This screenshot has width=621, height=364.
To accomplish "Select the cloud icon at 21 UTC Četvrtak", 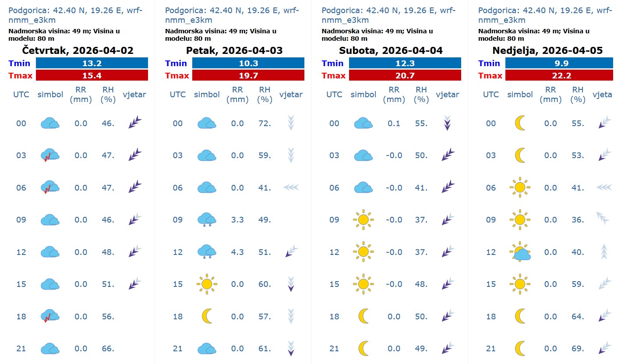I will [50, 349].
